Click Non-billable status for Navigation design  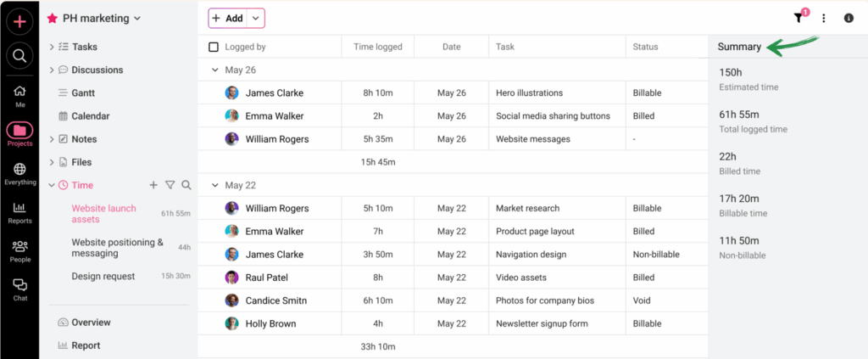coord(656,255)
